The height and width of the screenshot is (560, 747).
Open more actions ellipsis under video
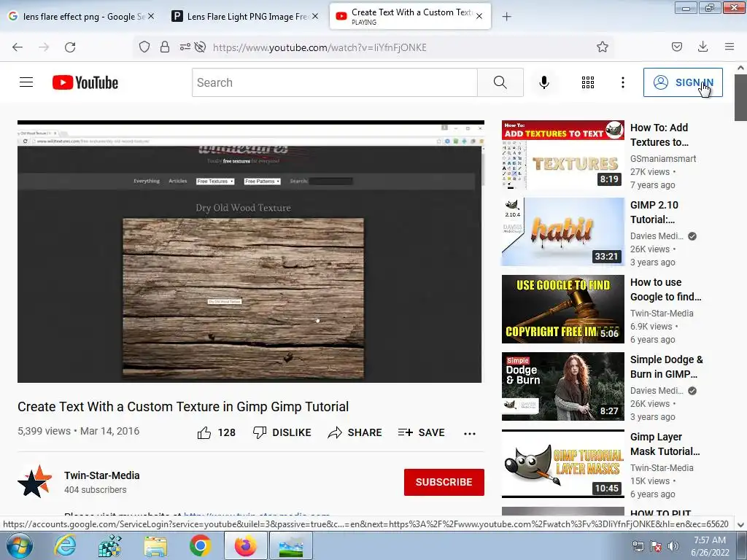click(470, 433)
